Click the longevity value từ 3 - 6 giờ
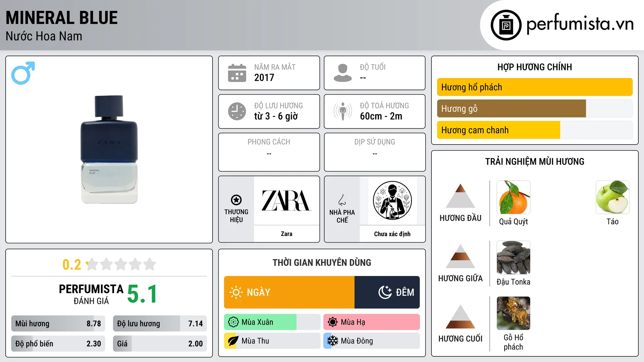 point(276,116)
